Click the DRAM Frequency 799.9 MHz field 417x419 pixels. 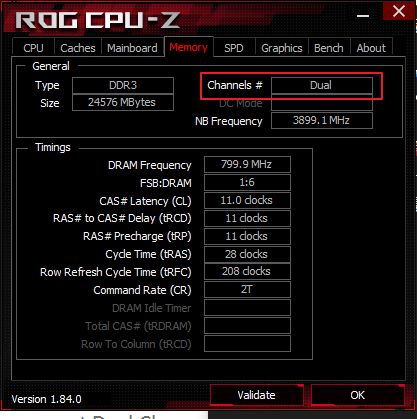(247, 164)
